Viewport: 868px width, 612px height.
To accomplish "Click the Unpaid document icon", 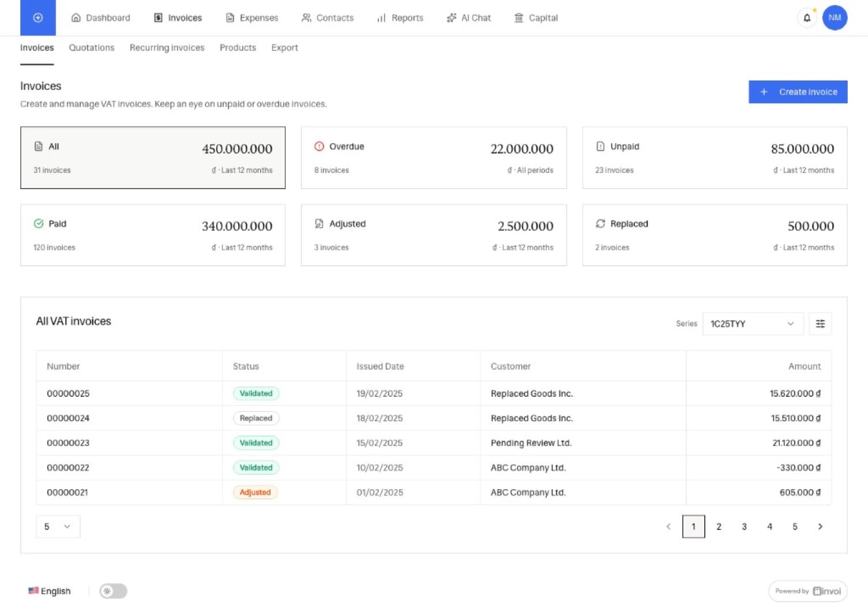I will tap(600, 147).
